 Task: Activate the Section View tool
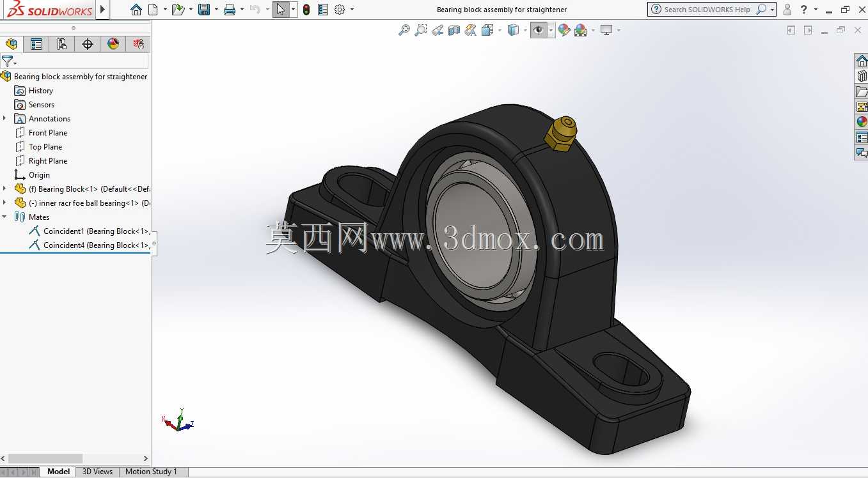[454, 30]
